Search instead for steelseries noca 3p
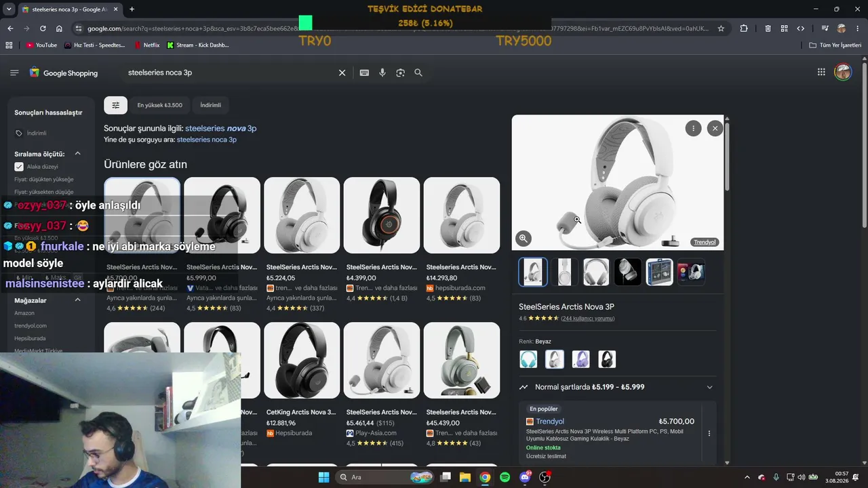The image size is (868, 488). pos(207,140)
